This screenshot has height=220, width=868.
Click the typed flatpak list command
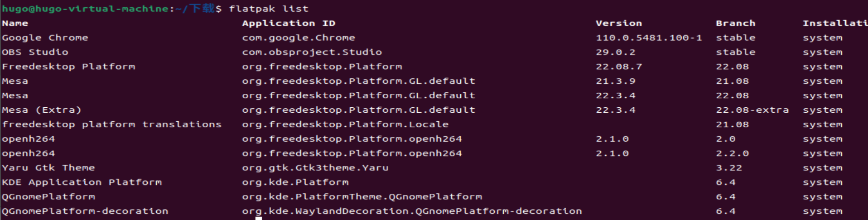(x=269, y=9)
